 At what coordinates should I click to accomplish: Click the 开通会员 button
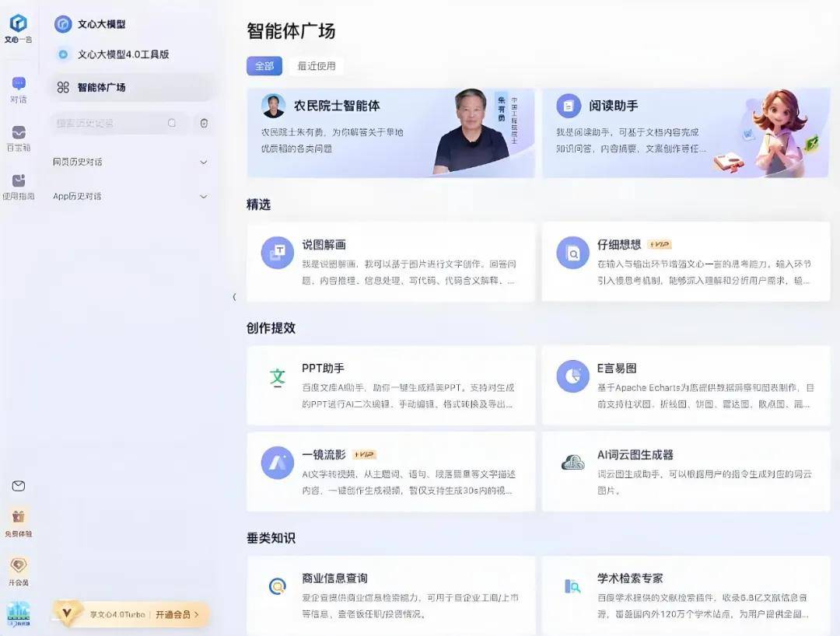click(177, 614)
